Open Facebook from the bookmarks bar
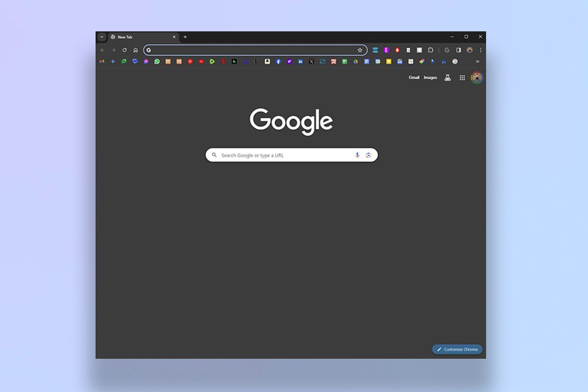 point(279,62)
